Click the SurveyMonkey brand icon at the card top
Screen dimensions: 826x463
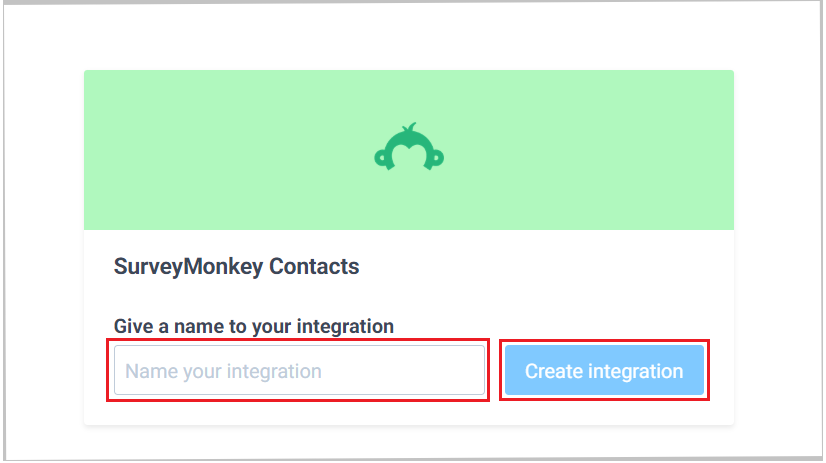(409, 148)
